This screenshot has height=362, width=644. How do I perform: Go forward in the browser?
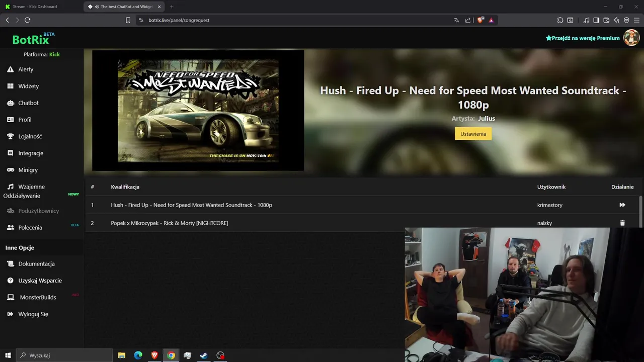17,20
